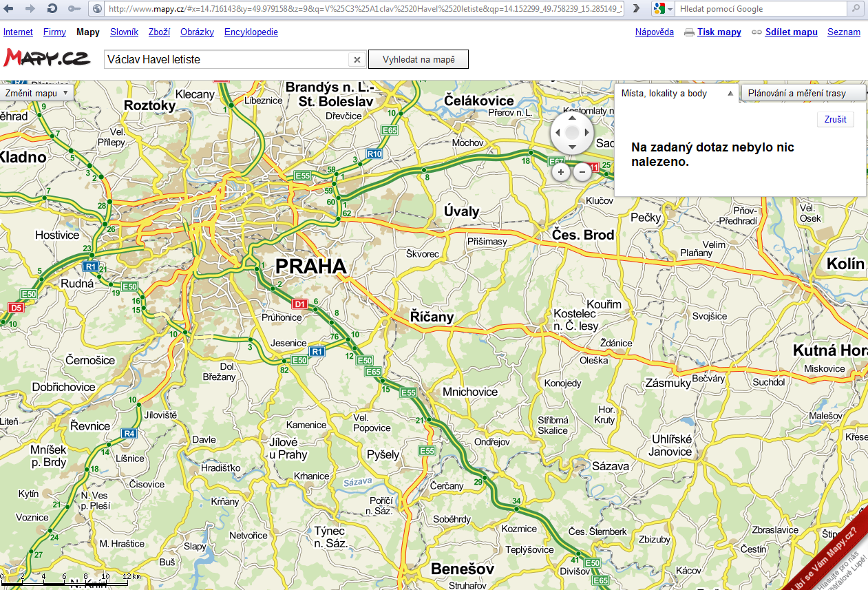Viewport: 868px width, 590px height.
Task: Zoom out with the minus button
Action: (x=582, y=172)
